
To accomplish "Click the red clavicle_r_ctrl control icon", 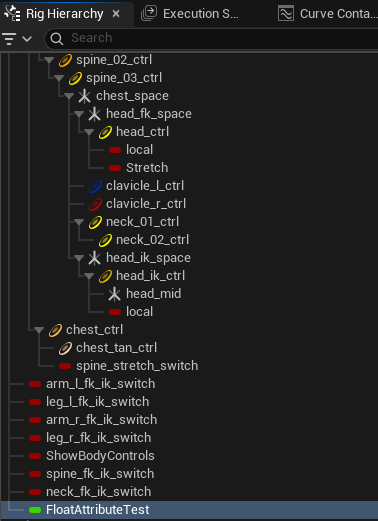I will (95, 204).
